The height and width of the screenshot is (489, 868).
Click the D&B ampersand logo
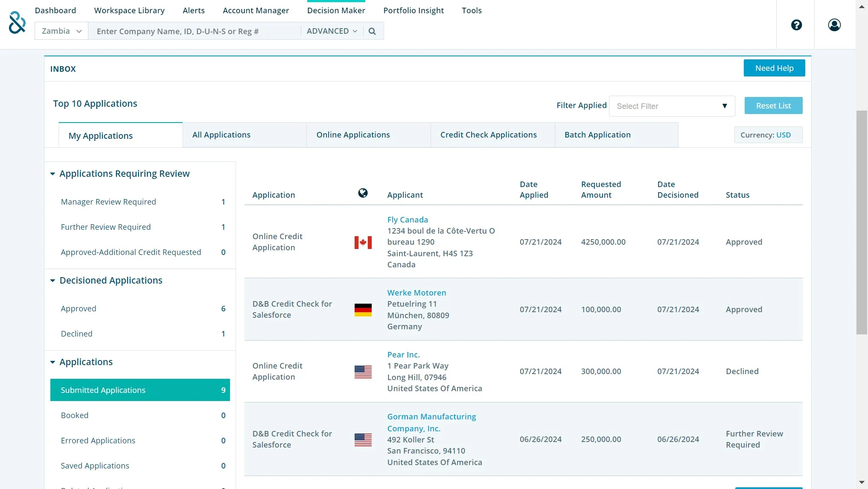pyautogui.click(x=17, y=23)
